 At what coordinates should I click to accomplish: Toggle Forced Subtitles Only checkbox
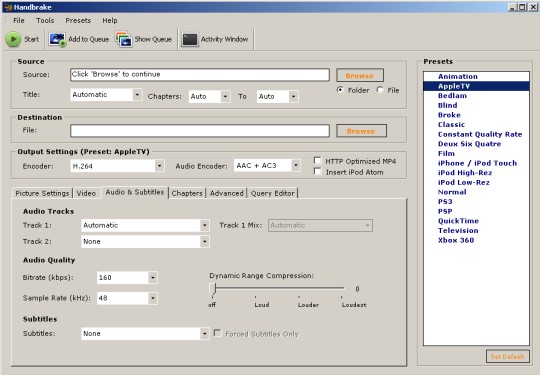(x=217, y=333)
